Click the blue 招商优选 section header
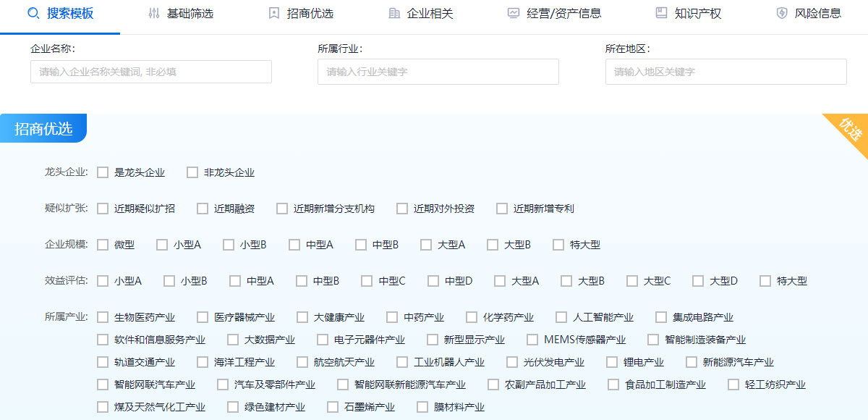The width and height of the screenshot is (868, 420). (x=43, y=127)
